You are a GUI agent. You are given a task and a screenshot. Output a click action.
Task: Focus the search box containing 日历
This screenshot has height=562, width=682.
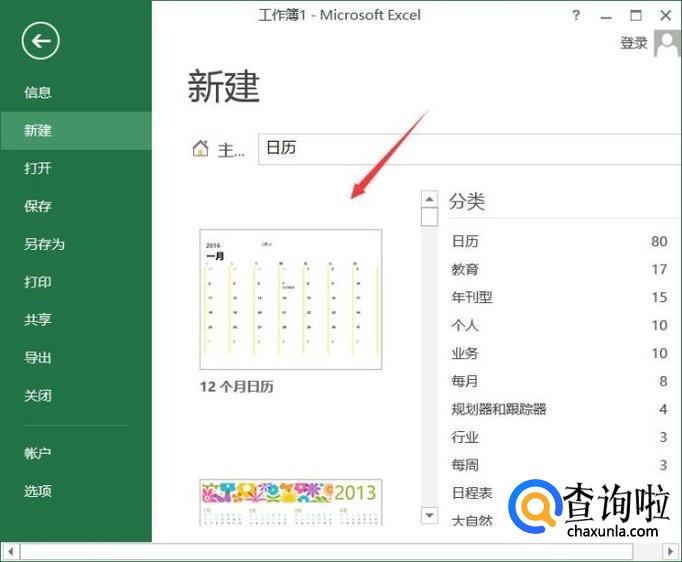pos(470,149)
